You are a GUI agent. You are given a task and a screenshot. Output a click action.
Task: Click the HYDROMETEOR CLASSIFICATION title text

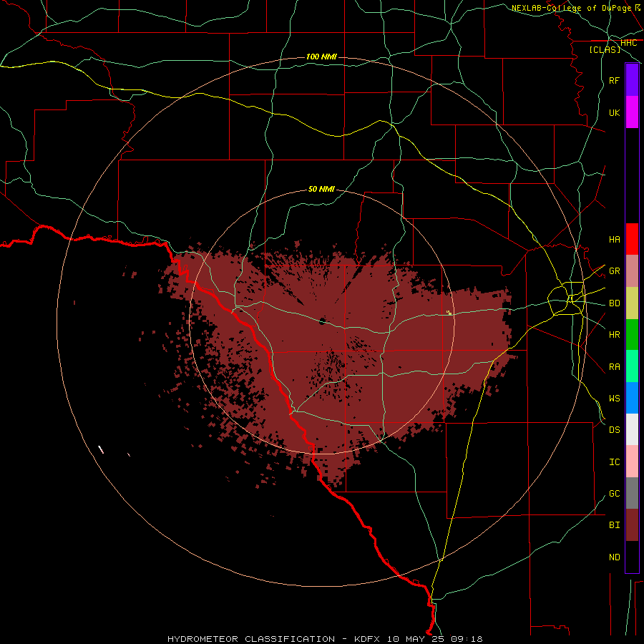251,639
